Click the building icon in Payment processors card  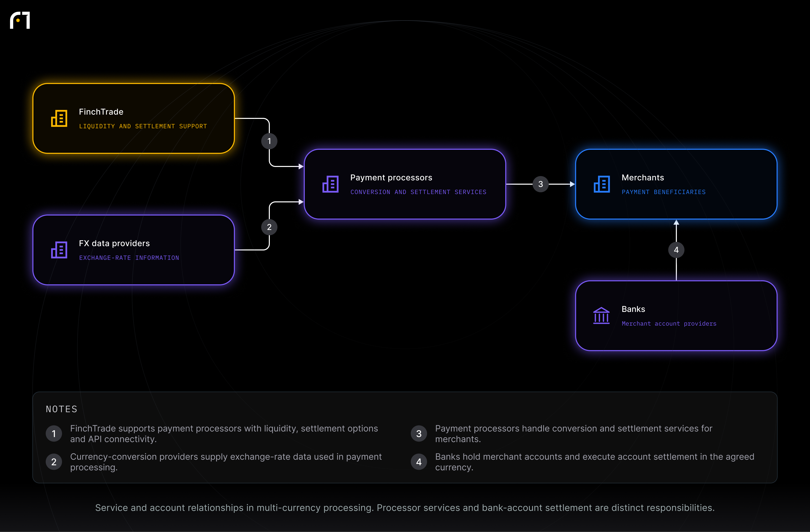pyautogui.click(x=331, y=184)
